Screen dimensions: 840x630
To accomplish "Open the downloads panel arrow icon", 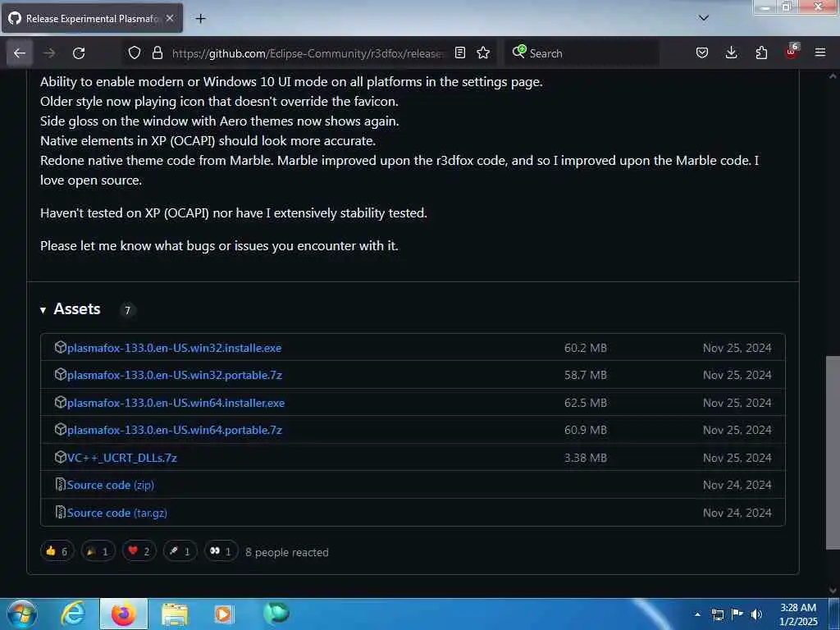I will (731, 52).
